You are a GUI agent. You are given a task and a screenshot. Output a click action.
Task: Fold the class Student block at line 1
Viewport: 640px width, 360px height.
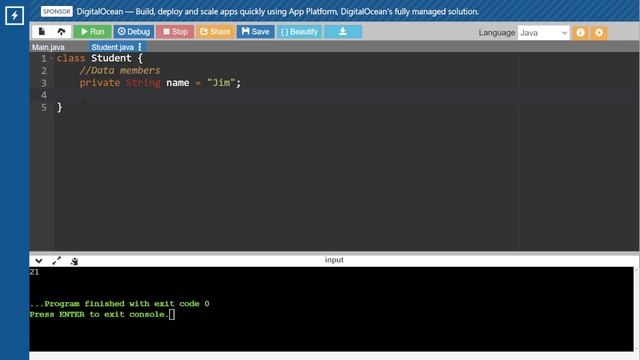[x=51, y=58]
